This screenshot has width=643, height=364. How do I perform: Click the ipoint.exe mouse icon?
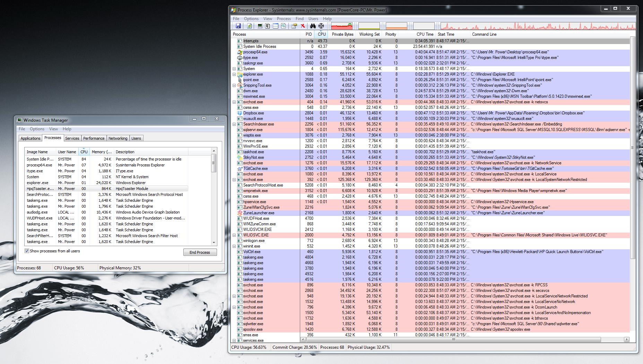coord(240,80)
